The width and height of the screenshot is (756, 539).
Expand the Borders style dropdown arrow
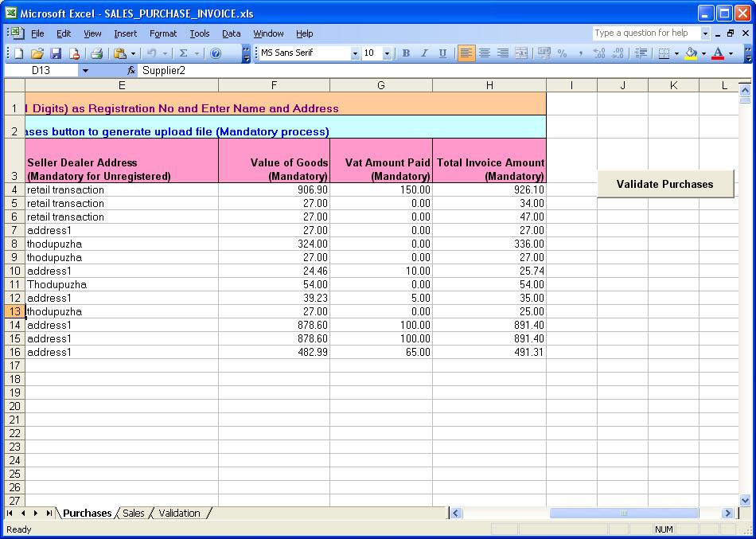pyautogui.click(x=676, y=53)
